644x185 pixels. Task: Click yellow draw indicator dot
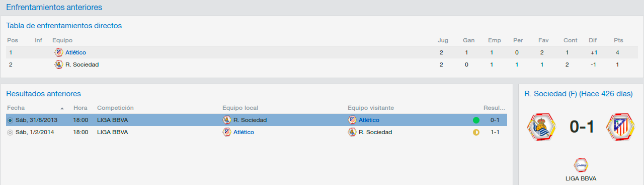(x=476, y=132)
